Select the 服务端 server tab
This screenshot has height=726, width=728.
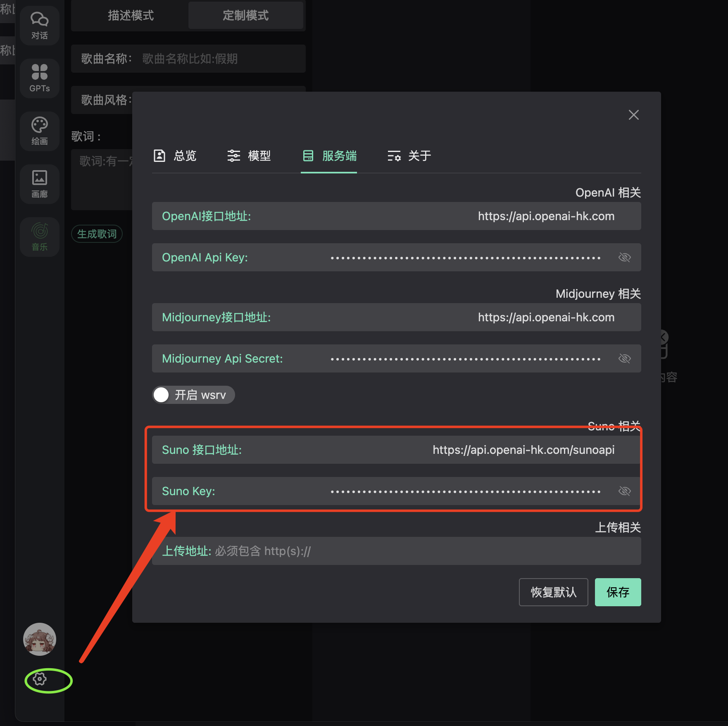329,156
